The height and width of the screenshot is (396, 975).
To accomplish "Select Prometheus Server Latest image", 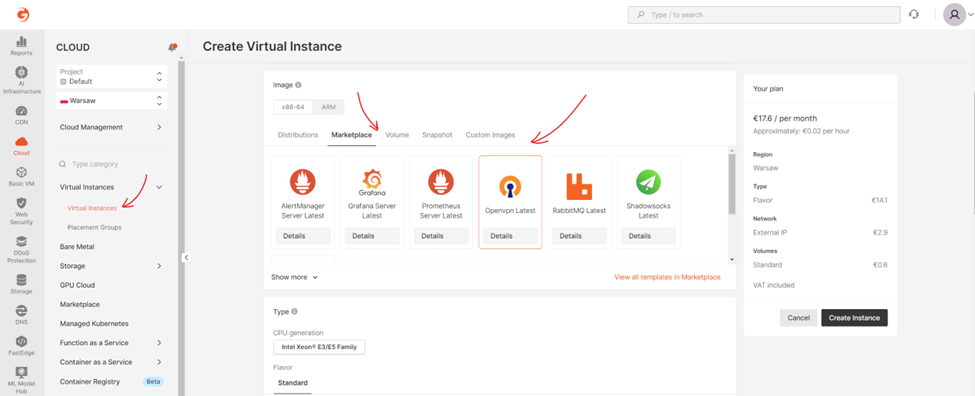I will click(441, 201).
